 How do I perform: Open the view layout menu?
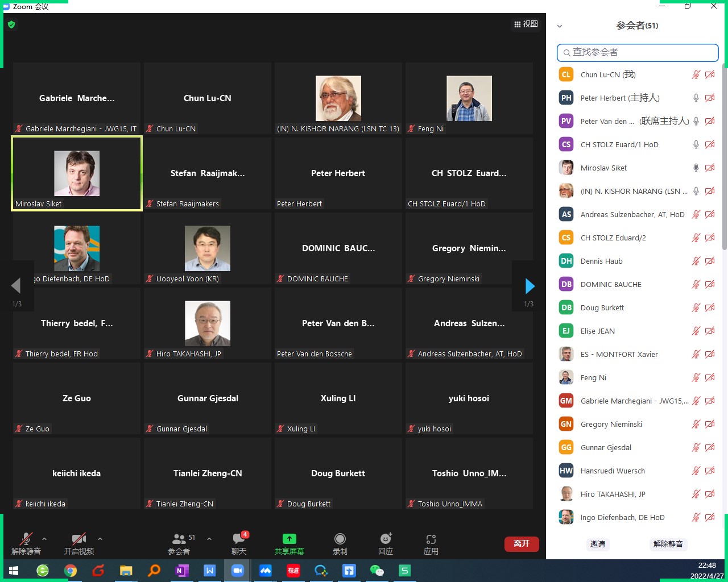tap(526, 24)
